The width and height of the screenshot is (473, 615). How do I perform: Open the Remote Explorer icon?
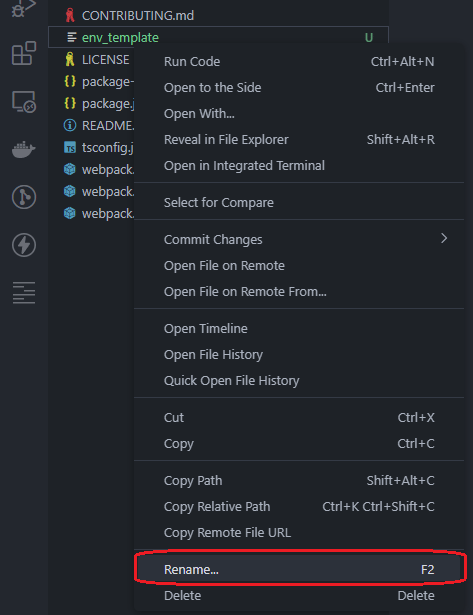point(24,102)
